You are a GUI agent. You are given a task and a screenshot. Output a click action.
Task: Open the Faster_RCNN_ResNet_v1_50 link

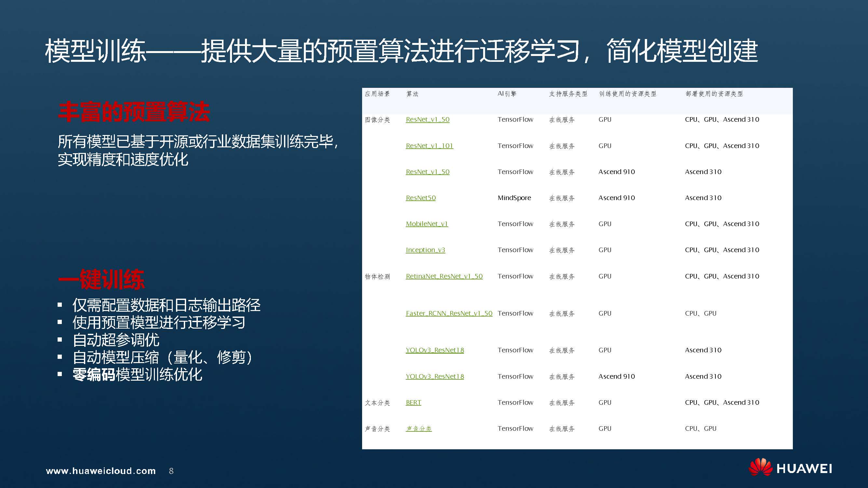pos(449,313)
